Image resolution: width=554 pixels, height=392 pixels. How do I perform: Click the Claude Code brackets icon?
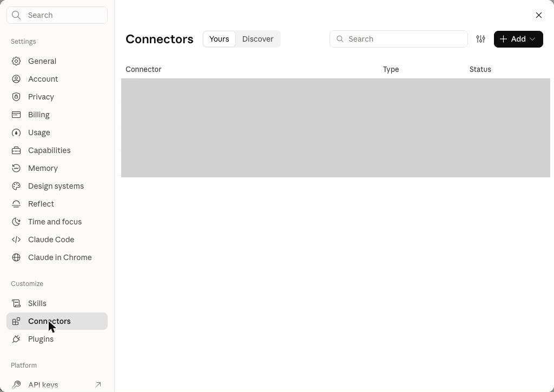16,240
